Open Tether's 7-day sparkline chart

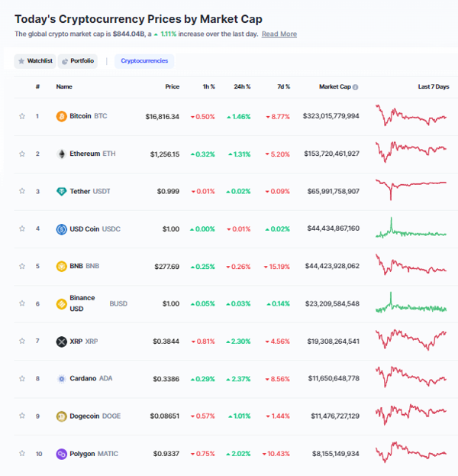pyautogui.click(x=411, y=189)
